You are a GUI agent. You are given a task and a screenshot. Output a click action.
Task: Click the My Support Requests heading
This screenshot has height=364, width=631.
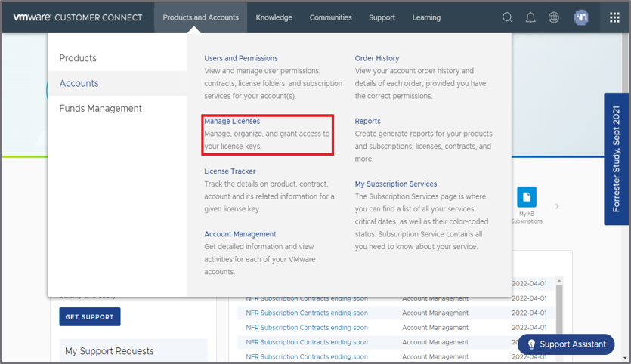(x=110, y=351)
